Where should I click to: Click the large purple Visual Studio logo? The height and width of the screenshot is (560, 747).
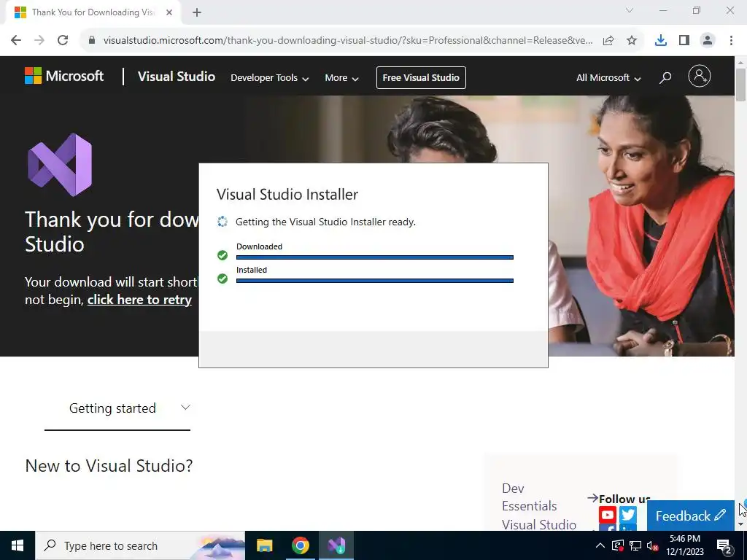60,165
